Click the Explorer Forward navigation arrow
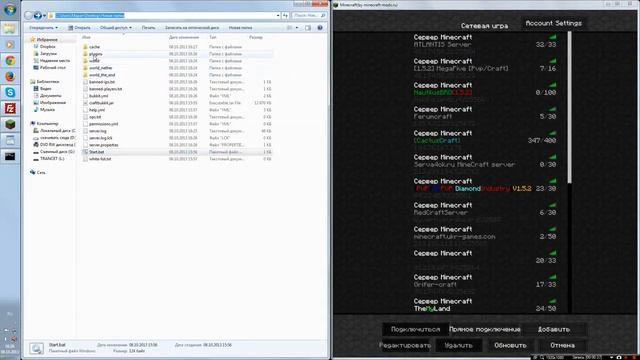Viewport: 640px width, 360px height. (38, 16)
